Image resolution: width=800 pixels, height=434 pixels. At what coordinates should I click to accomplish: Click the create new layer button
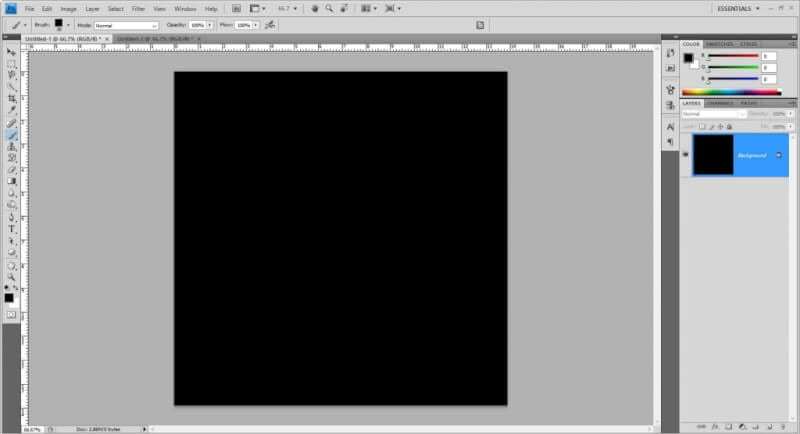[770, 427]
